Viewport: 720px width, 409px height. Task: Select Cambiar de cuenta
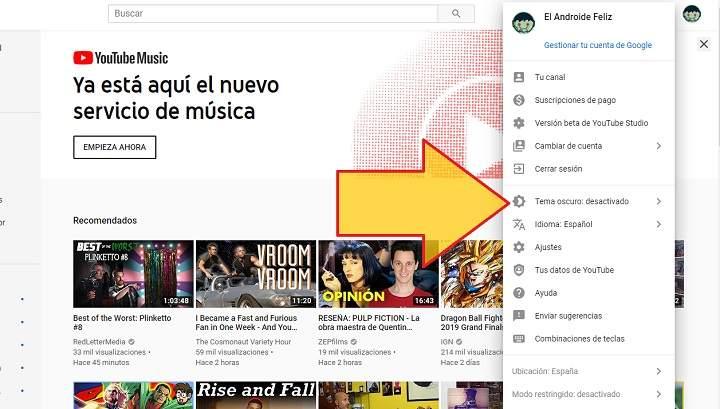tap(589, 146)
